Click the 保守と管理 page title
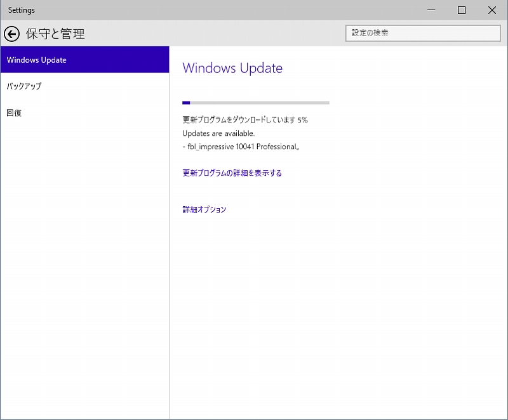 click(x=55, y=34)
